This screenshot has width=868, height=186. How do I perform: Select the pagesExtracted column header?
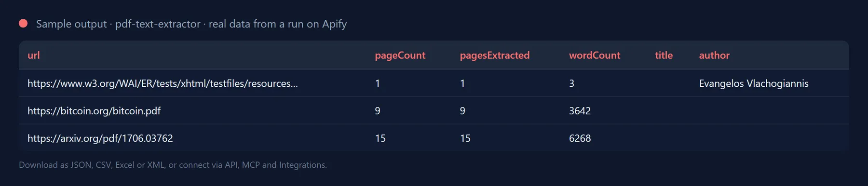coord(495,55)
